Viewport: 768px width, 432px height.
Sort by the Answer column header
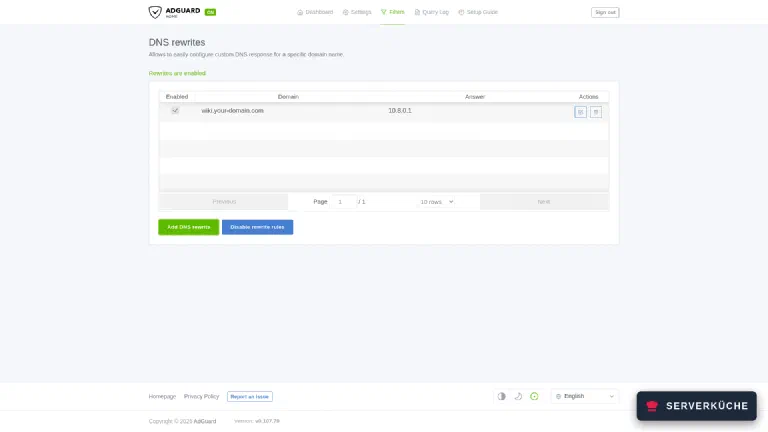475,97
